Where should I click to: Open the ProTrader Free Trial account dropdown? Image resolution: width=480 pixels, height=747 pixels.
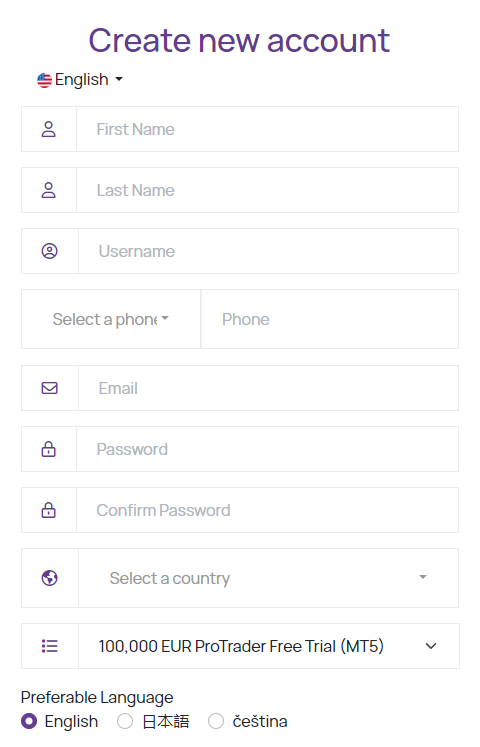pos(269,646)
